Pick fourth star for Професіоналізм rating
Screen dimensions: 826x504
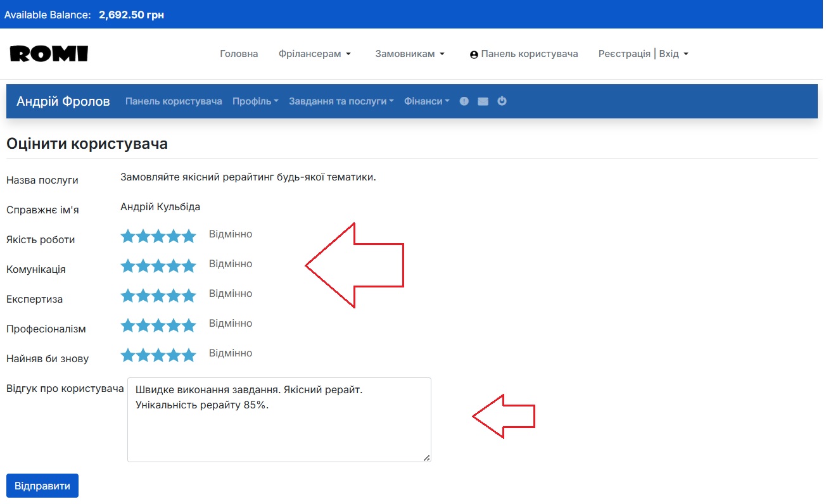[x=174, y=326]
